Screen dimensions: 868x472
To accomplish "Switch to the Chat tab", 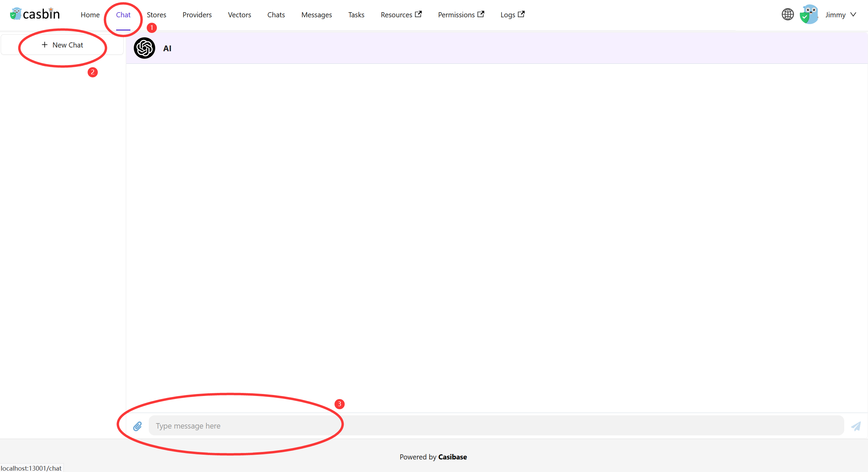I will pos(123,15).
